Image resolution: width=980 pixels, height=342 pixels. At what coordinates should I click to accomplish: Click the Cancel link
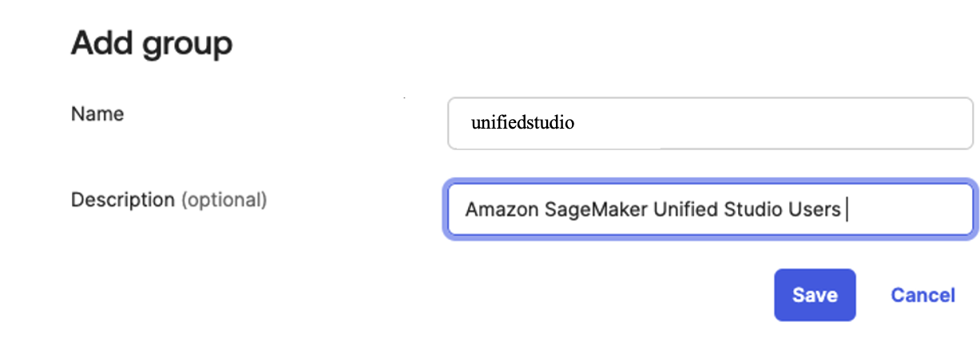[922, 295]
